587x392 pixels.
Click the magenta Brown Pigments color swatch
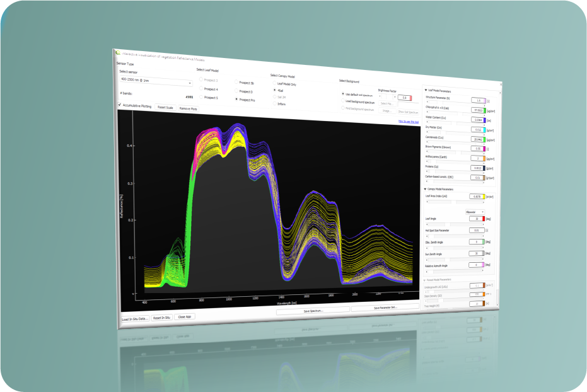click(x=484, y=149)
